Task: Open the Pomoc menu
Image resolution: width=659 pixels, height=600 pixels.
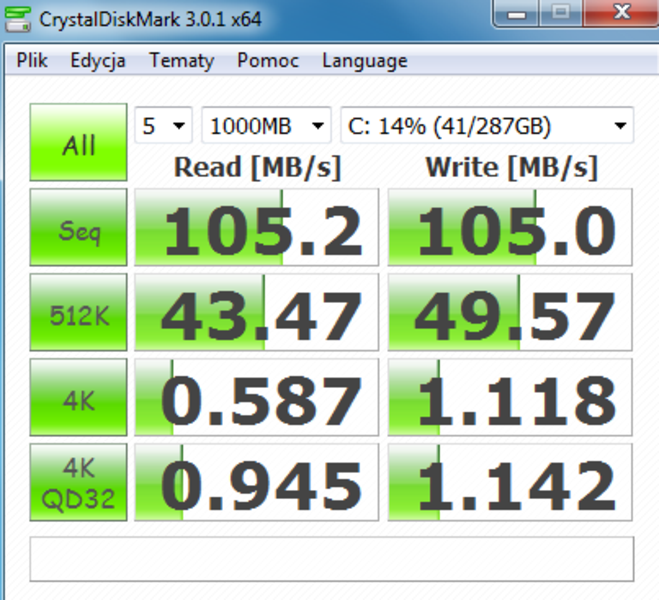Action: pos(268,61)
